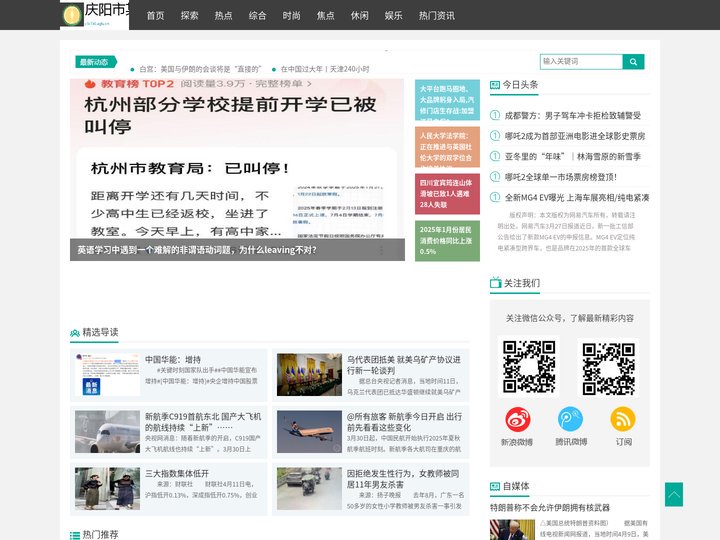Image resolution: width=720 pixels, height=540 pixels.
Task: Open flags thumbnail of 乌代表团 article
Action: click(309, 375)
